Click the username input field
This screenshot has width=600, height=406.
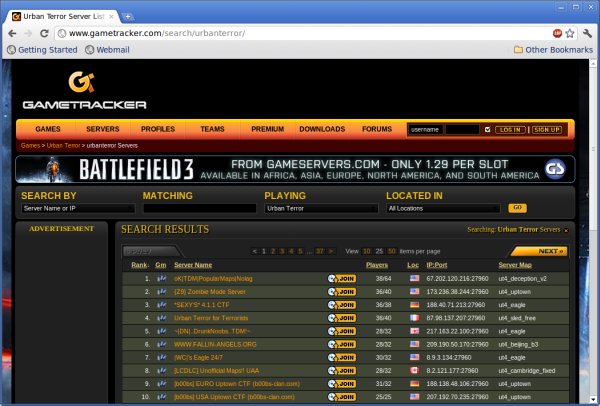[x=425, y=130]
